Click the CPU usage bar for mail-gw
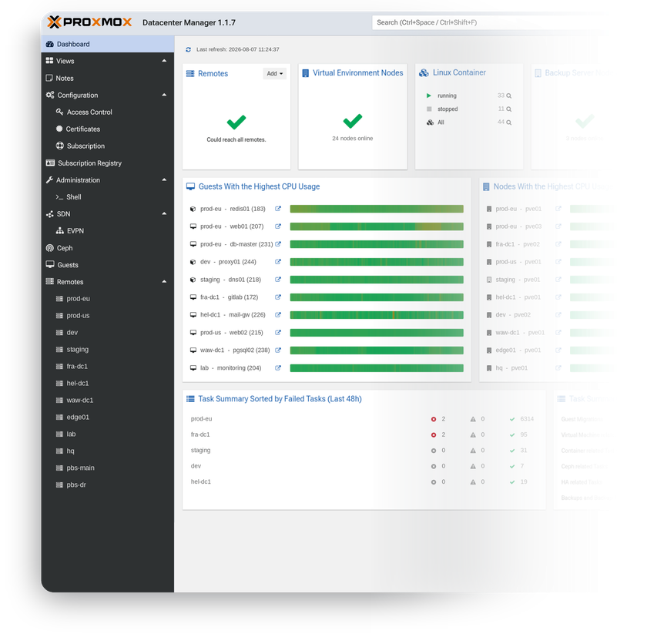The width and height of the screenshot is (647, 644). tap(377, 315)
